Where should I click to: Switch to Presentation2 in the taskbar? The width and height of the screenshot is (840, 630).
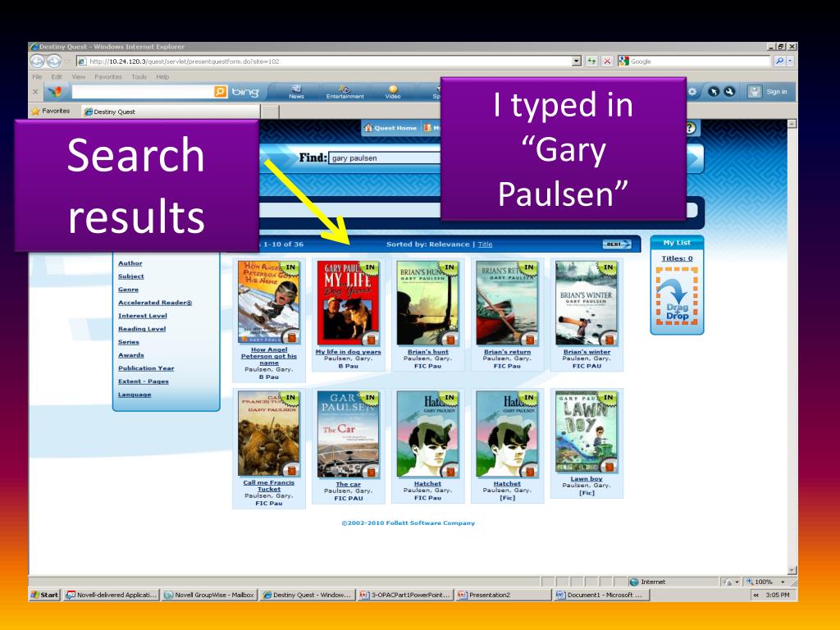tap(503, 595)
